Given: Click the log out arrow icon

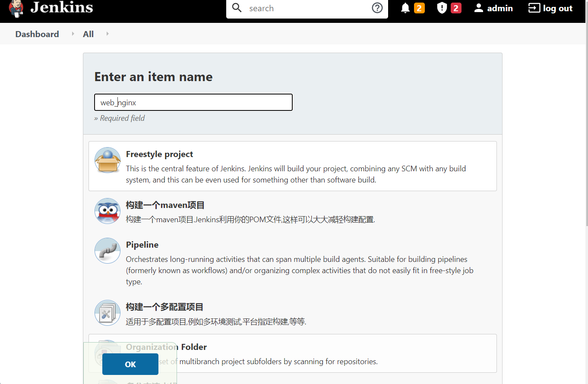Looking at the screenshot, I should tap(534, 8).
